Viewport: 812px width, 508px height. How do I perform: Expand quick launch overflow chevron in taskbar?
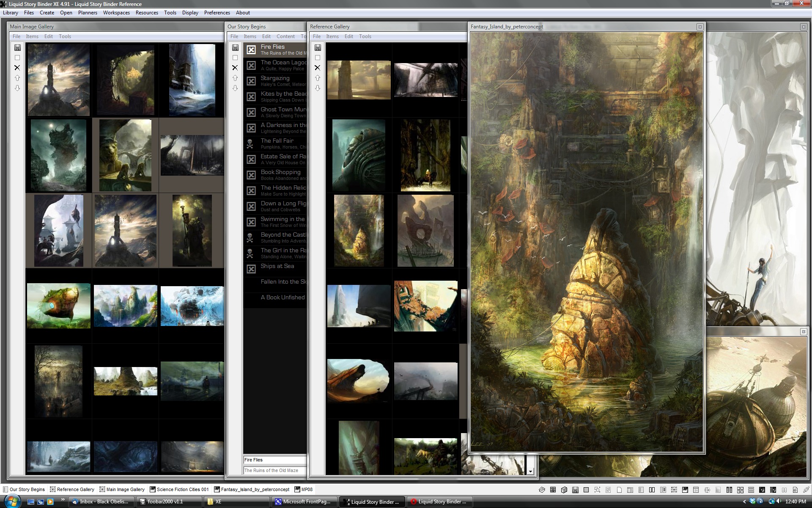point(63,500)
